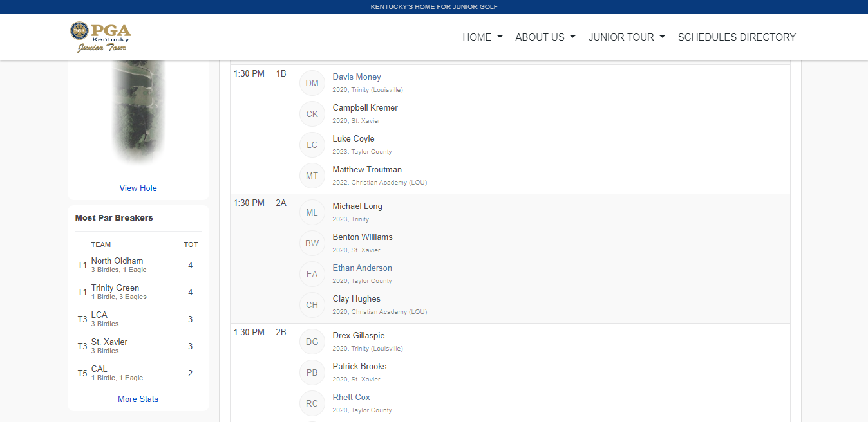Image resolution: width=868 pixels, height=422 pixels.
Task: Click the MT avatar for Matthew Troutman
Action: click(312, 176)
